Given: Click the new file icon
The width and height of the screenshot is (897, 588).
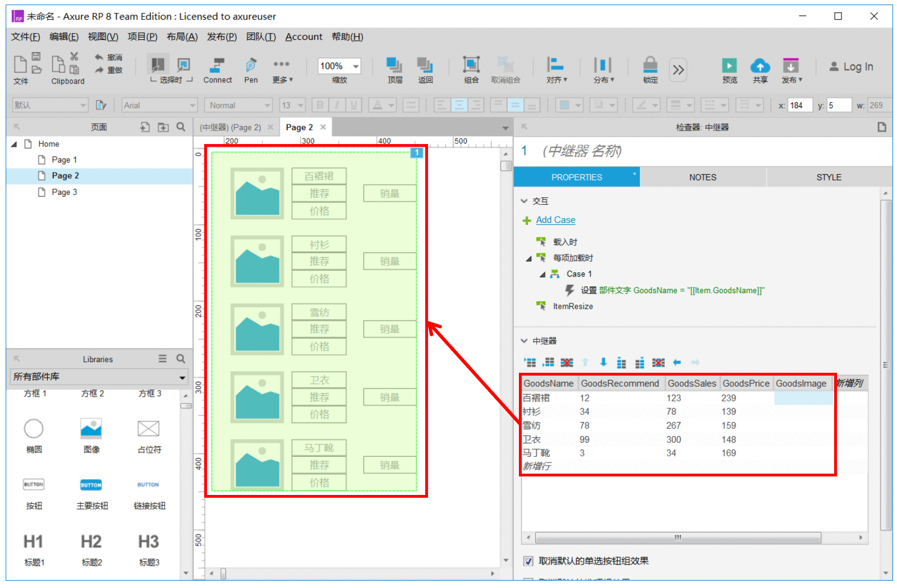Looking at the screenshot, I should (20, 64).
